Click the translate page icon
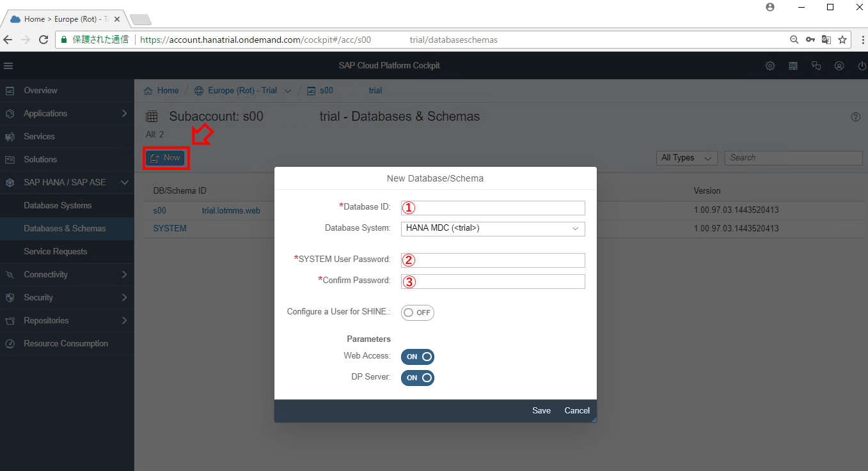The width and height of the screenshot is (868, 471). point(826,40)
